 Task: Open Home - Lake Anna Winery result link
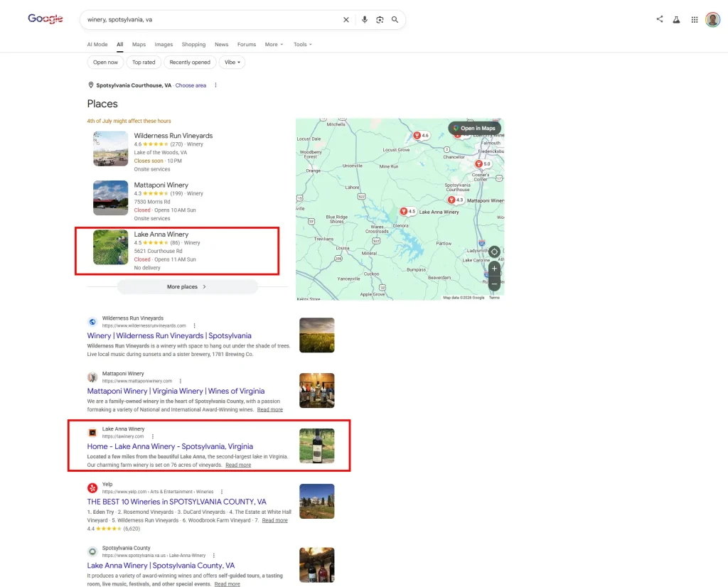tap(170, 446)
